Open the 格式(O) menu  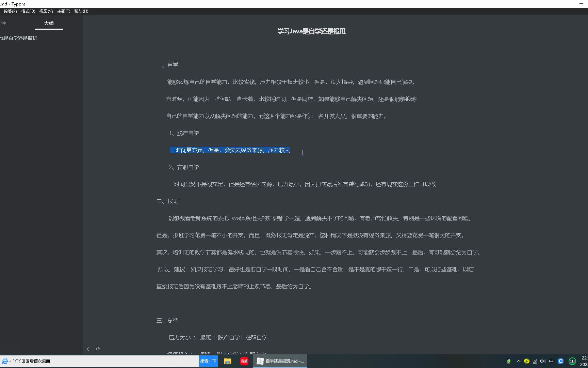pos(28,11)
